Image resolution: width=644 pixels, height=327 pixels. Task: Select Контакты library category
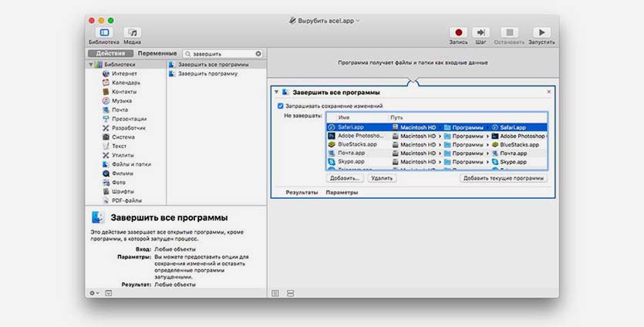(124, 92)
